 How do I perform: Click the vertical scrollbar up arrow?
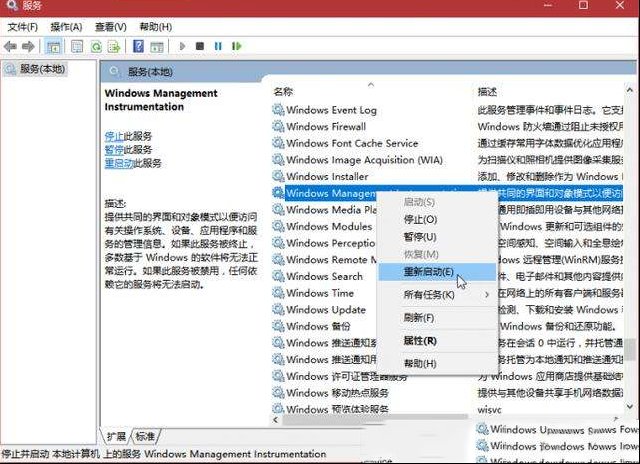(629, 90)
